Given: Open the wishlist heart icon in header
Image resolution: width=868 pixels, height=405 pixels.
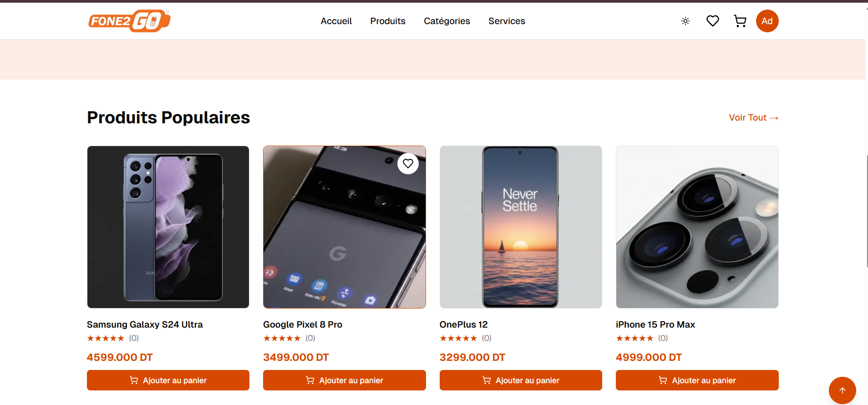Looking at the screenshot, I should [x=713, y=21].
